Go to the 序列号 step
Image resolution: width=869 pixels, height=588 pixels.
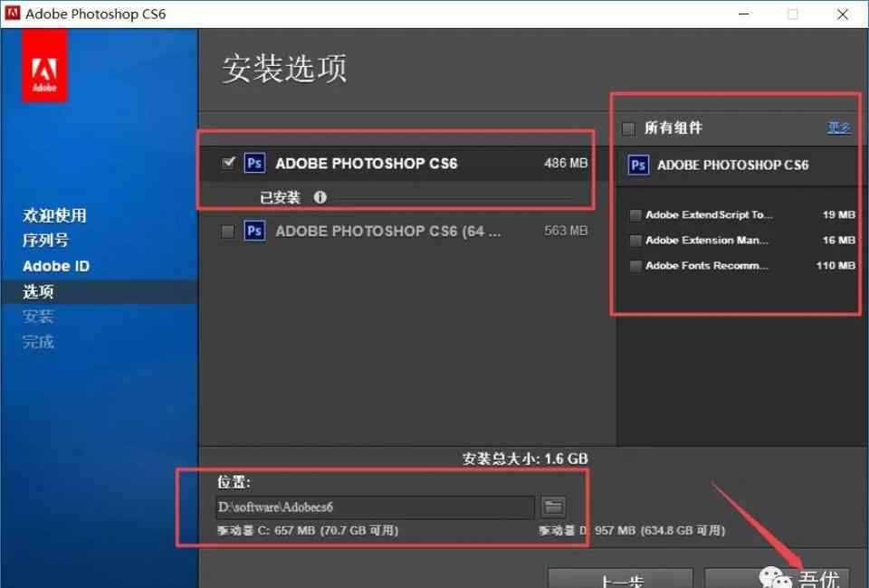tap(45, 241)
